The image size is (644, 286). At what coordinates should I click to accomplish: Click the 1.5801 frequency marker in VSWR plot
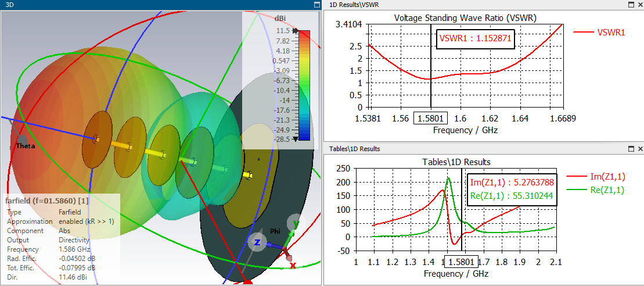[x=430, y=119]
